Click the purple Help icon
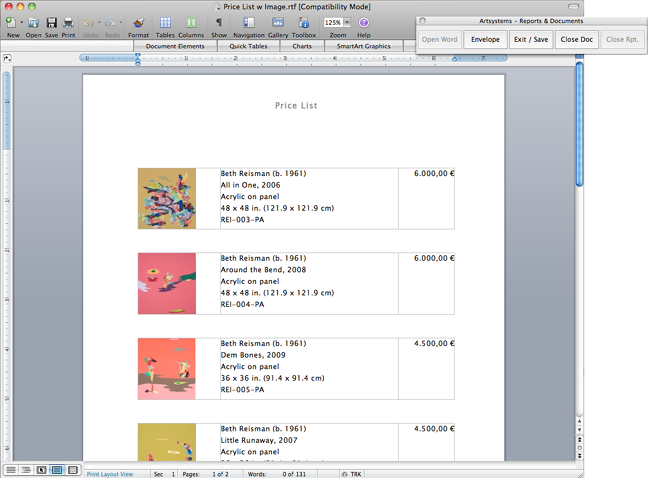 click(363, 22)
